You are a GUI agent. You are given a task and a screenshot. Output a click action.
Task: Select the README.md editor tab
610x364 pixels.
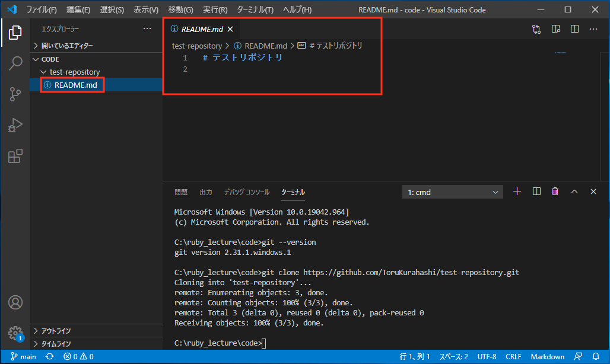point(202,29)
